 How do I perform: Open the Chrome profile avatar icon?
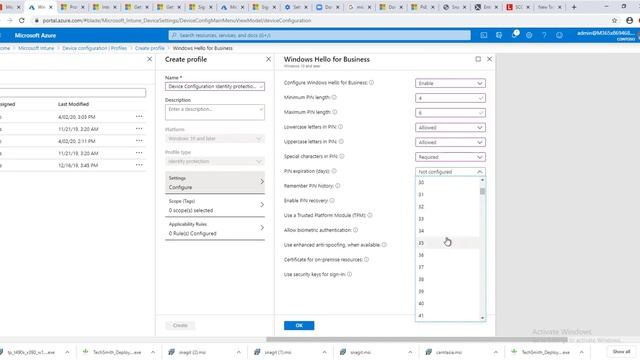click(629, 20)
